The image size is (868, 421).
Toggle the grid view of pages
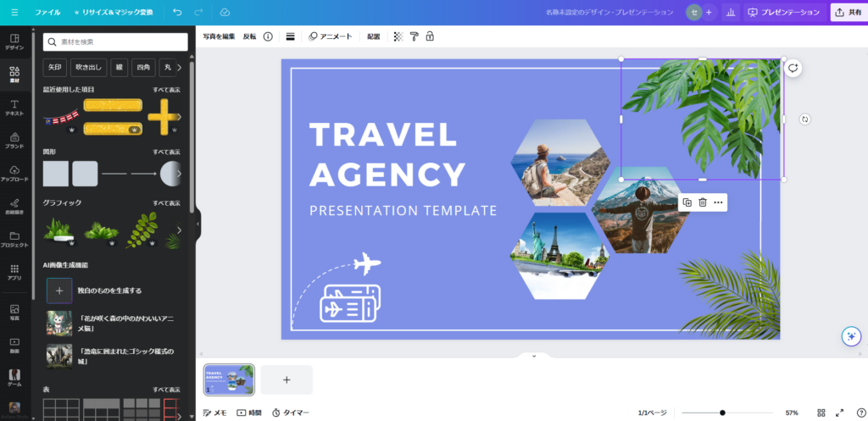[x=821, y=413]
